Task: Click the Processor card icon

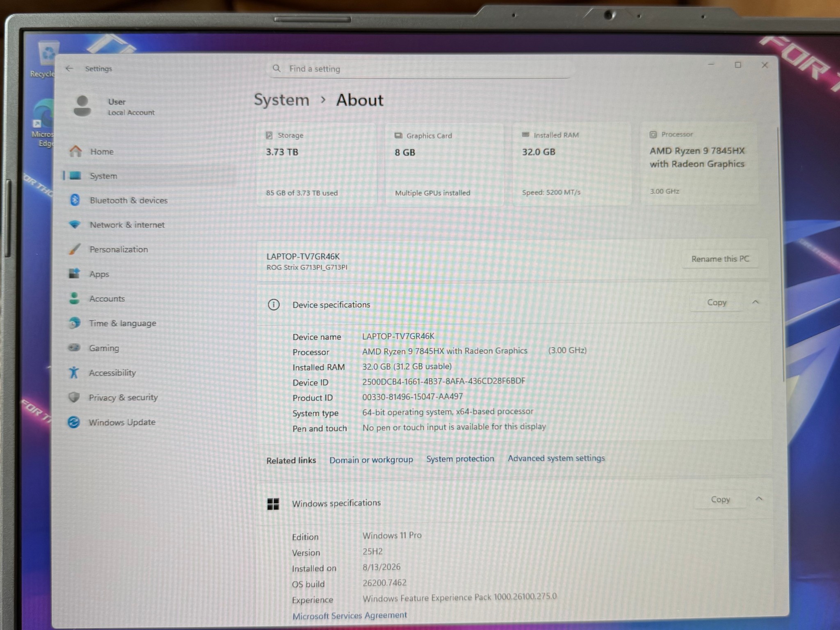Action: pos(653,135)
